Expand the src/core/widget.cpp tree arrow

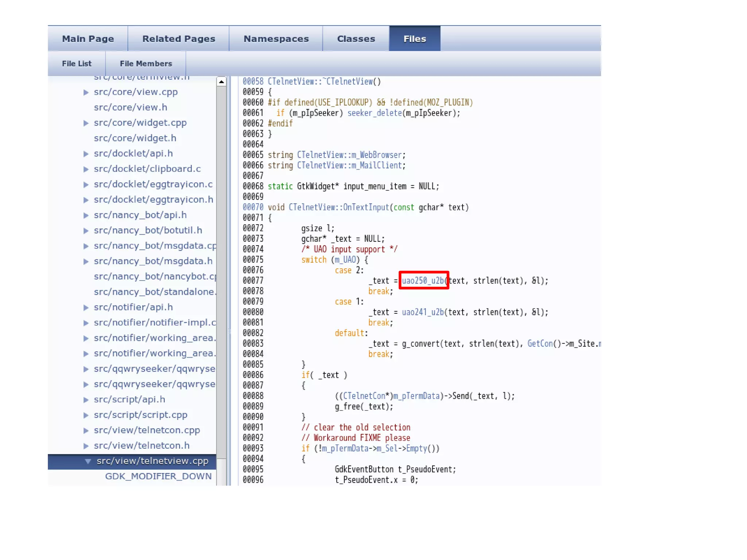86,123
